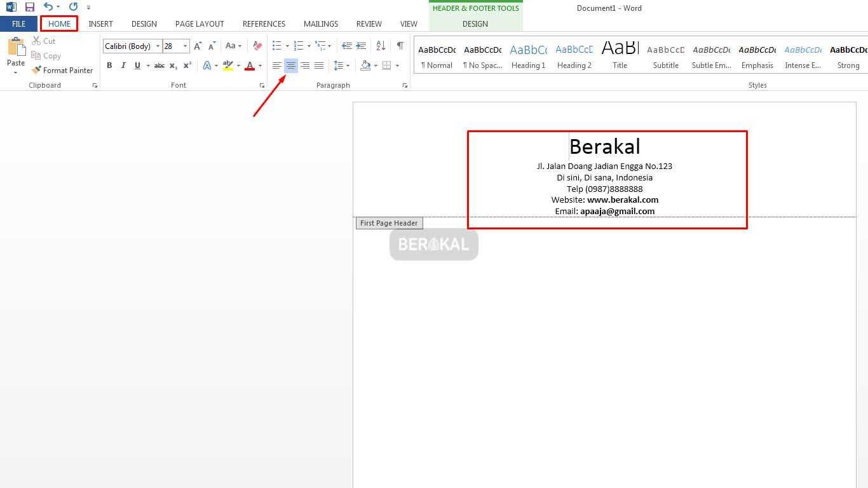This screenshot has width=868, height=488.
Task: Clear all formatting icon
Action: (x=257, y=46)
